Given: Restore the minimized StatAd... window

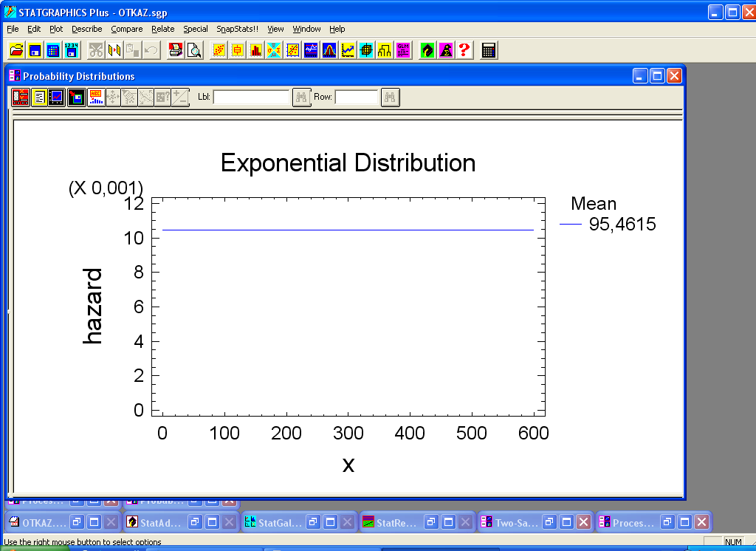Looking at the screenshot, I should 195,522.
